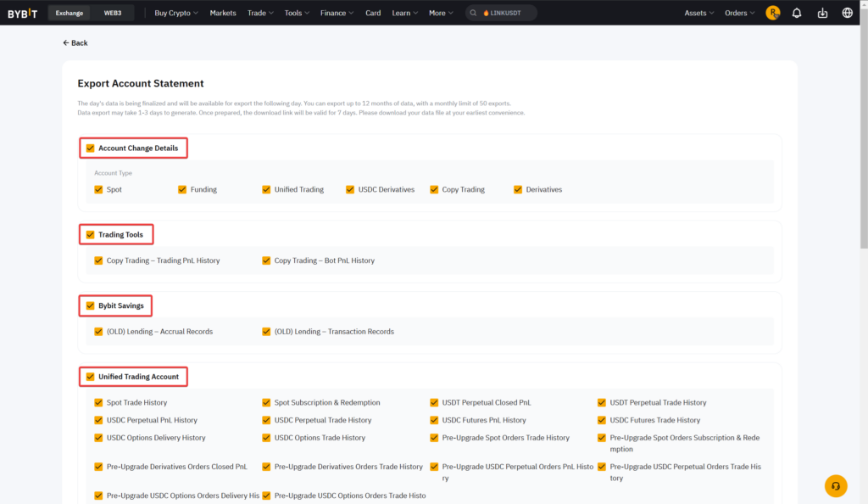Open the Markets page
The height and width of the screenshot is (504, 868).
point(223,13)
